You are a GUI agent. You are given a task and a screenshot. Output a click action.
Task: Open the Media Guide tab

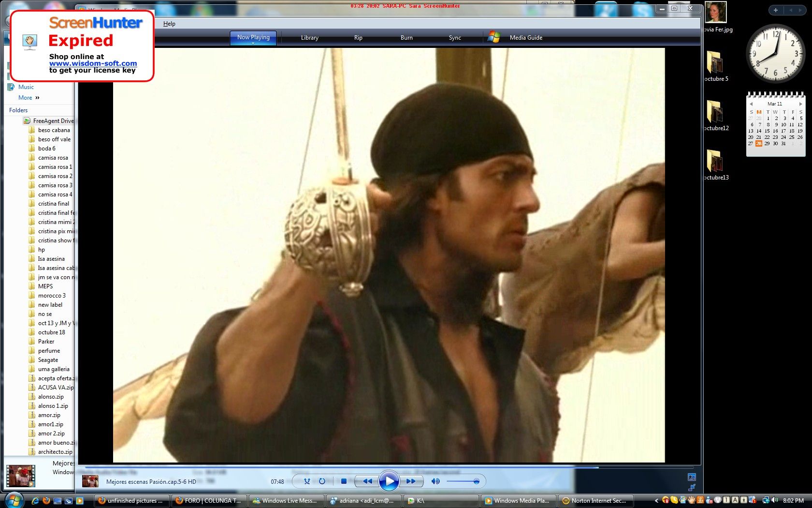click(526, 38)
